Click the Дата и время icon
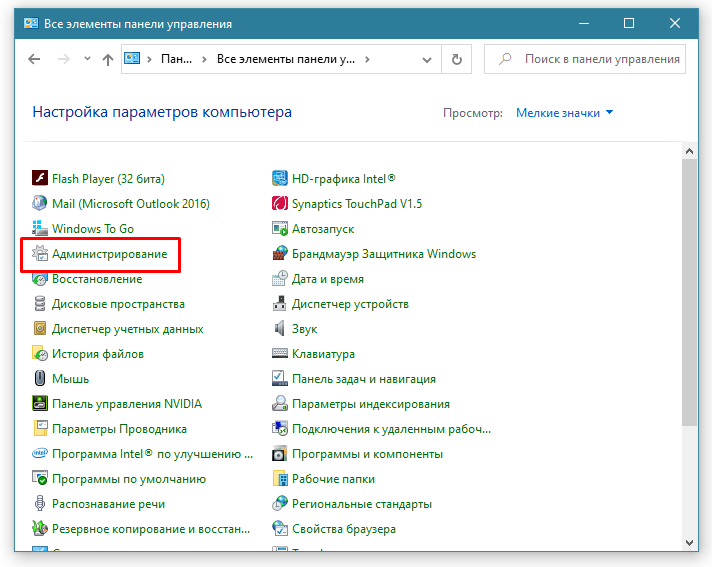This screenshot has width=712, height=567. [x=280, y=279]
